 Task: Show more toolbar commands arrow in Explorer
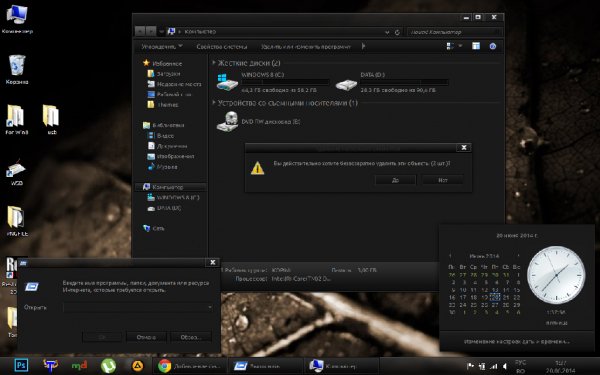[363, 46]
